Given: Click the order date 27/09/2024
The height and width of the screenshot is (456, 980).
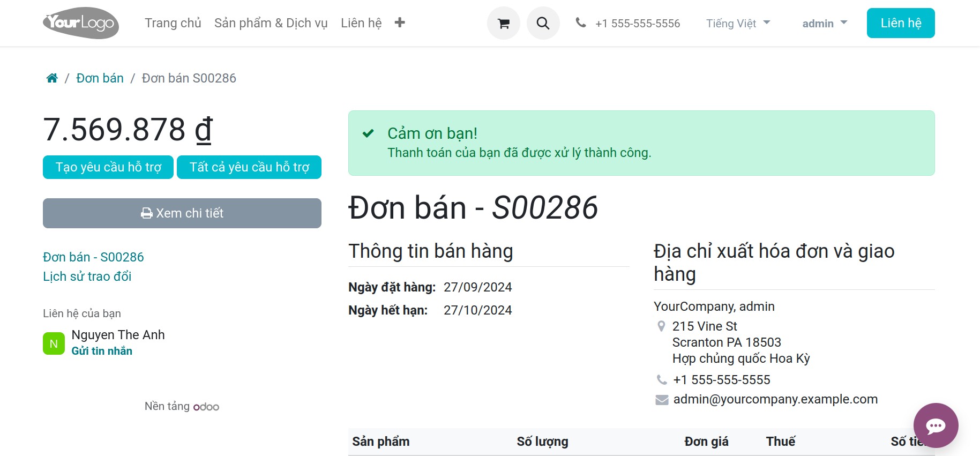Looking at the screenshot, I should click(478, 287).
